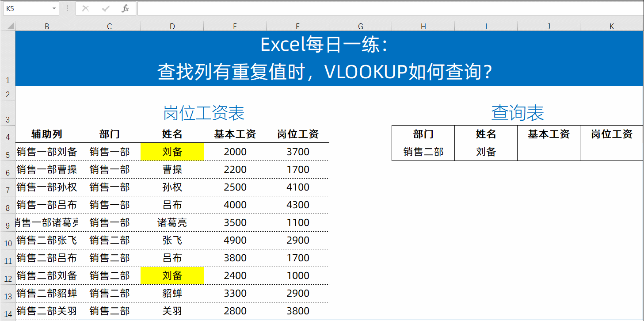Select column I header
This screenshot has height=321, width=644.
[x=486, y=27]
